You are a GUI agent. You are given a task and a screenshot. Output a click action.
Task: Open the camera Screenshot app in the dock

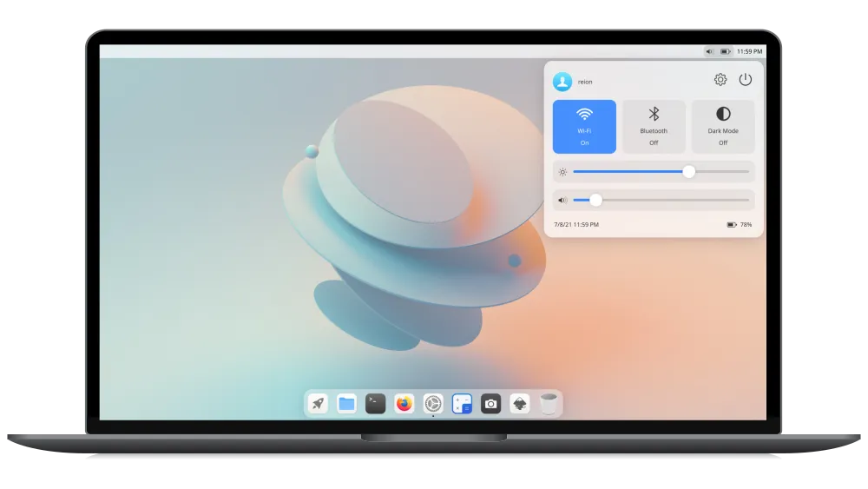coord(490,404)
